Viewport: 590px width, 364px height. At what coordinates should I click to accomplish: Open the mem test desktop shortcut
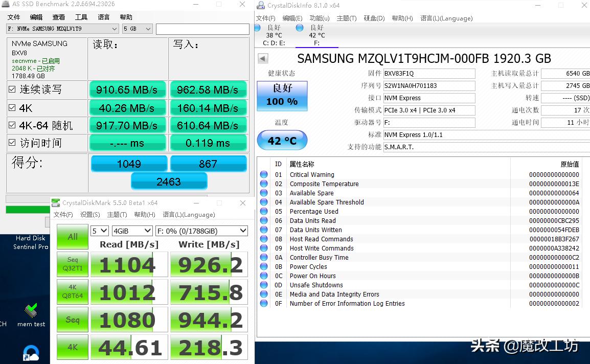click(31, 311)
